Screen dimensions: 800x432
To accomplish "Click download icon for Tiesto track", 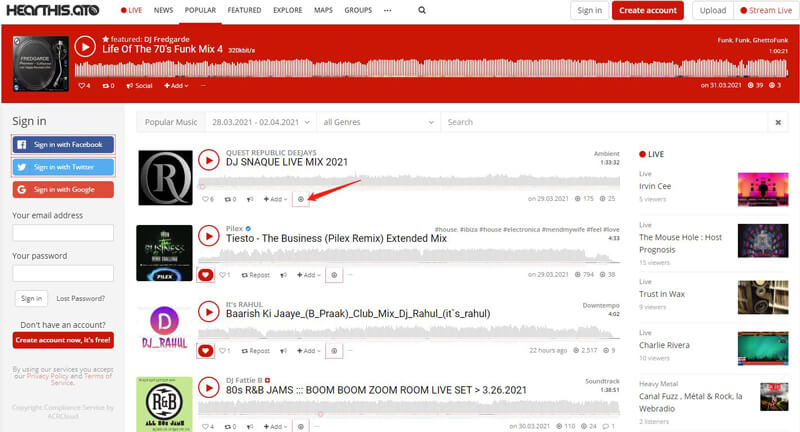I will (x=334, y=275).
